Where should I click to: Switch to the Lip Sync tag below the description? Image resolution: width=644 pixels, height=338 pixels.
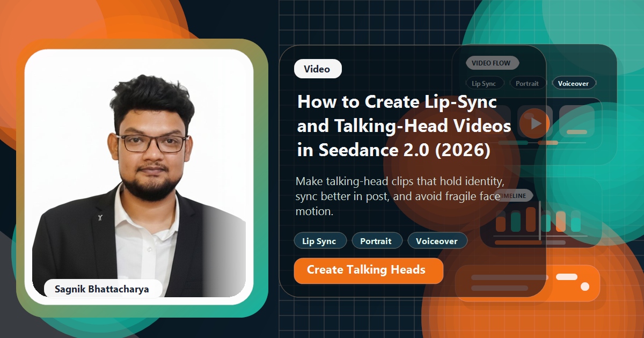point(320,241)
